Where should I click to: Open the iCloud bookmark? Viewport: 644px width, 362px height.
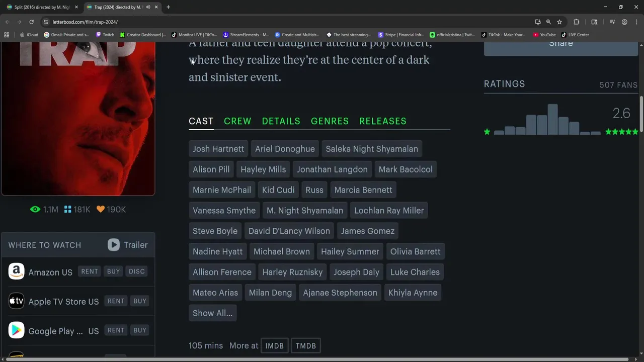pyautogui.click(x=29, y=35)
